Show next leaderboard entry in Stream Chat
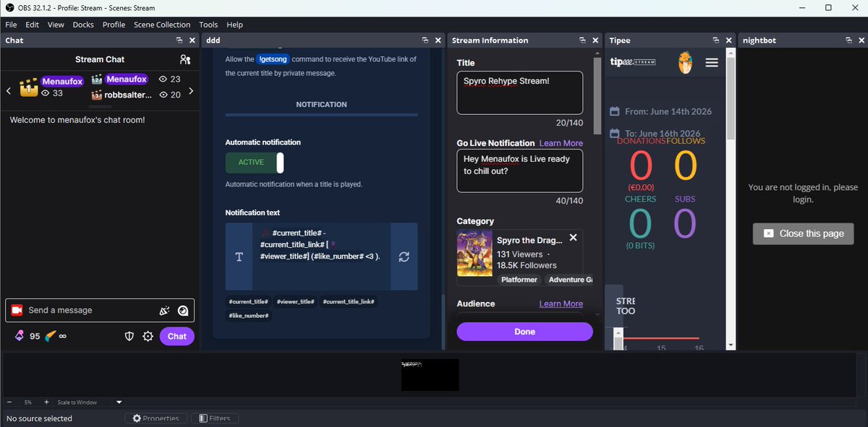868x427 pixels. pos(191,91)
